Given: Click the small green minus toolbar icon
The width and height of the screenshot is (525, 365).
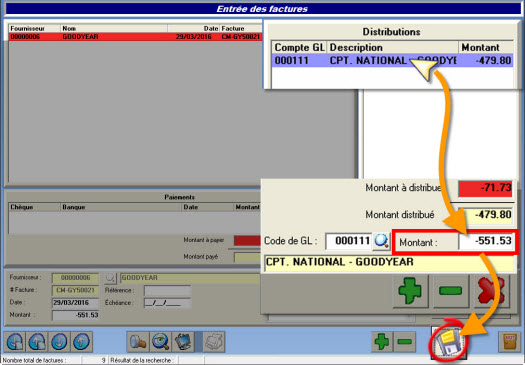Looking at the screenshot, I should (404, 342).
